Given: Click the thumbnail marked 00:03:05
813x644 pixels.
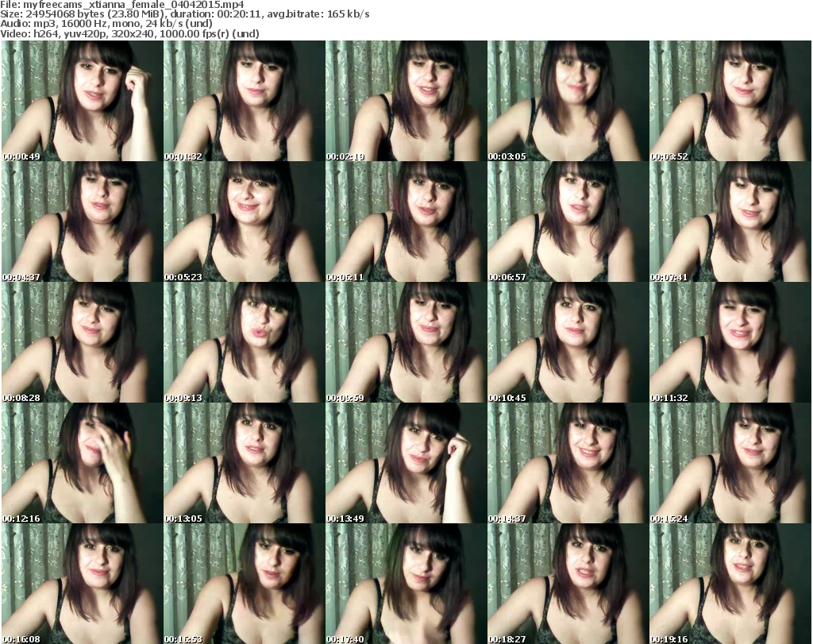Looking at the screenshot, I should tap(567, 101).
